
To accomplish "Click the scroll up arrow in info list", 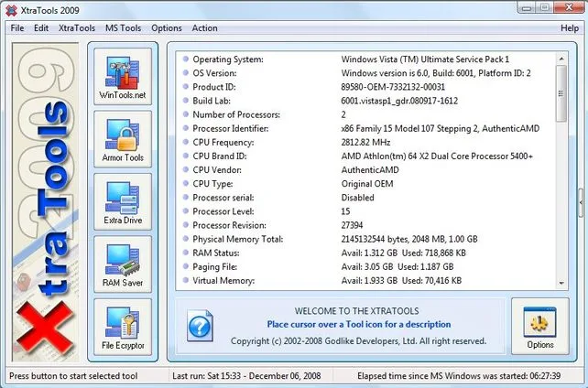I will click(561, 59).
